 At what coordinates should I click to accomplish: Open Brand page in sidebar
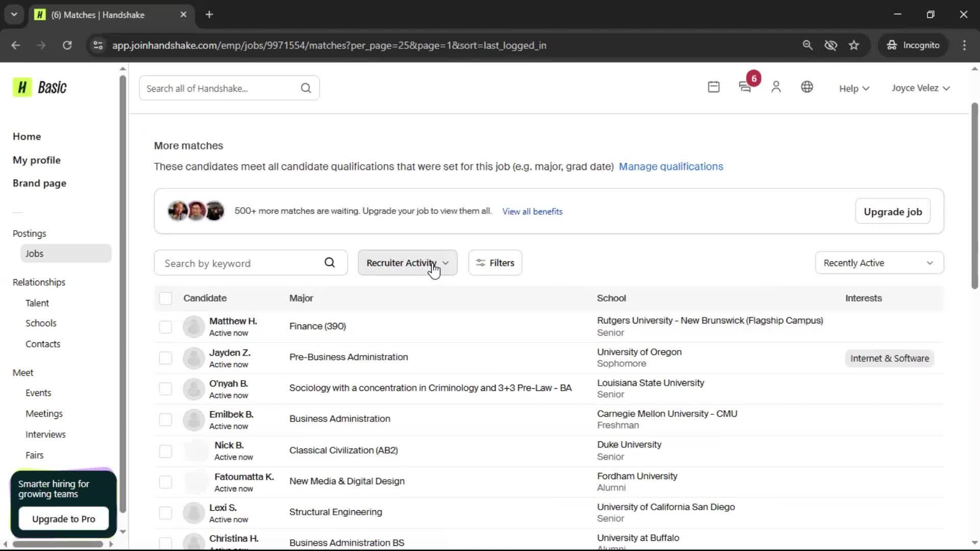coord(39,183)
